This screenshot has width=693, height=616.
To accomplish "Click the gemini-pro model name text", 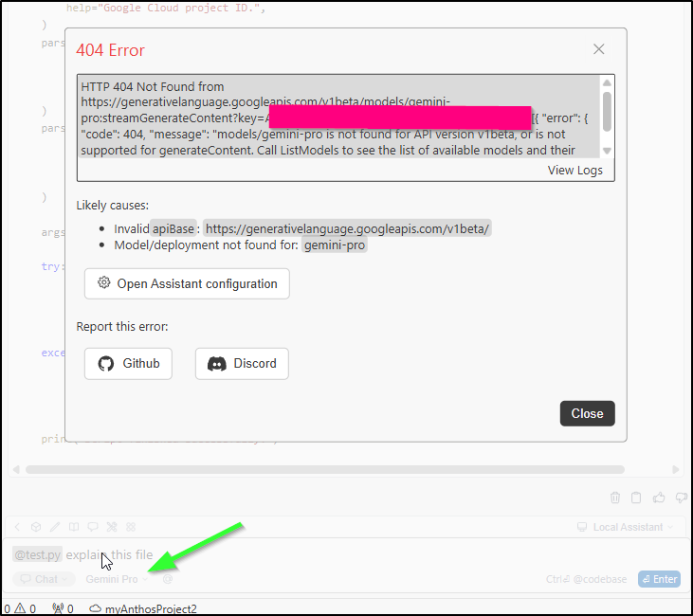I will tap(335, 245).
